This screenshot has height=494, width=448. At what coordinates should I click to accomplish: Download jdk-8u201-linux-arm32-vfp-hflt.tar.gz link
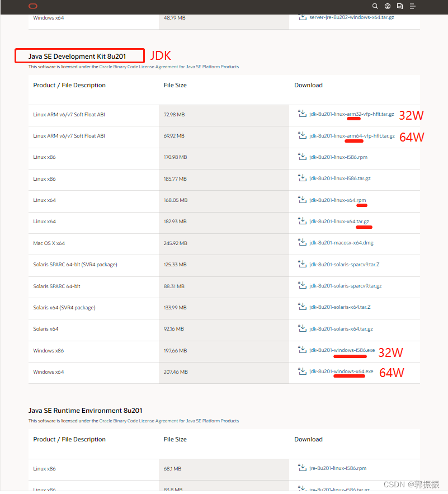point(352,114)
